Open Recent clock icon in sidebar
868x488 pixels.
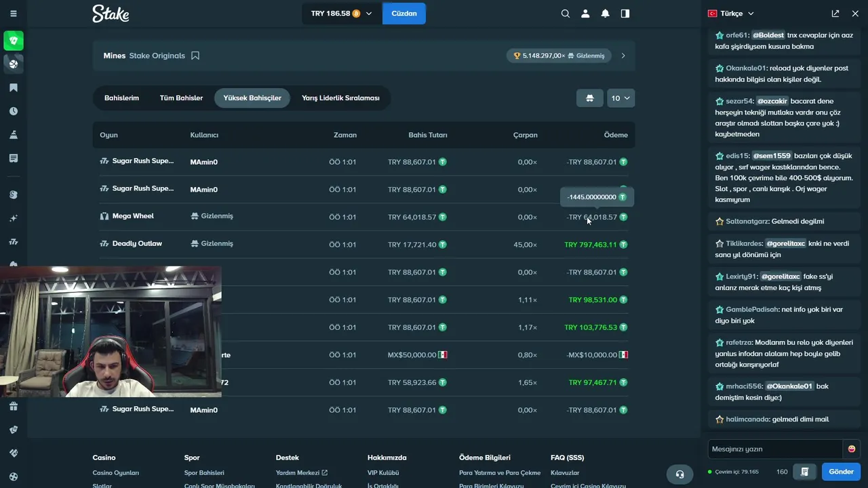coord(14,111)
